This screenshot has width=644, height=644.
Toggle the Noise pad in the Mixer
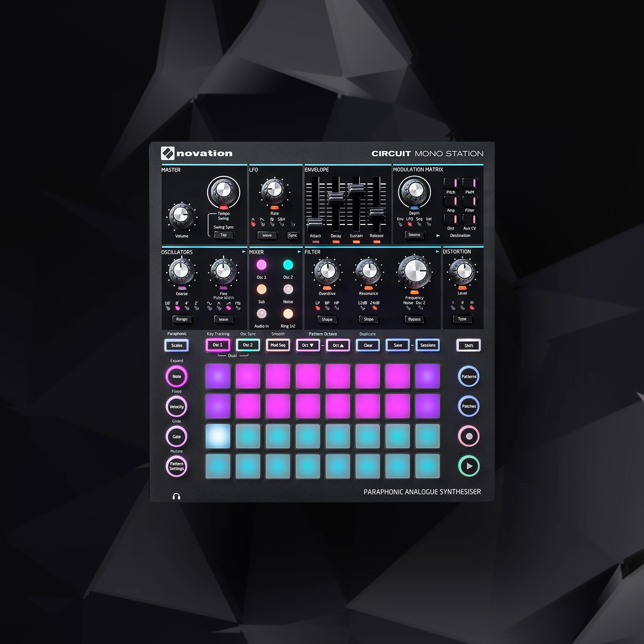288,290
